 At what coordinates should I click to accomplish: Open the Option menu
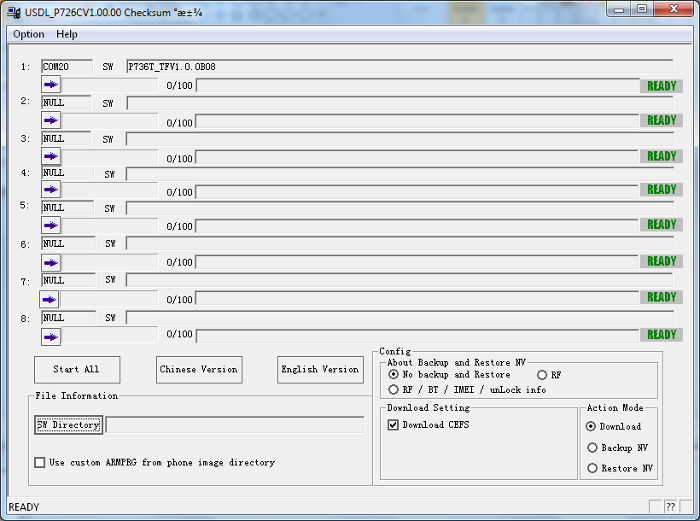29,34
